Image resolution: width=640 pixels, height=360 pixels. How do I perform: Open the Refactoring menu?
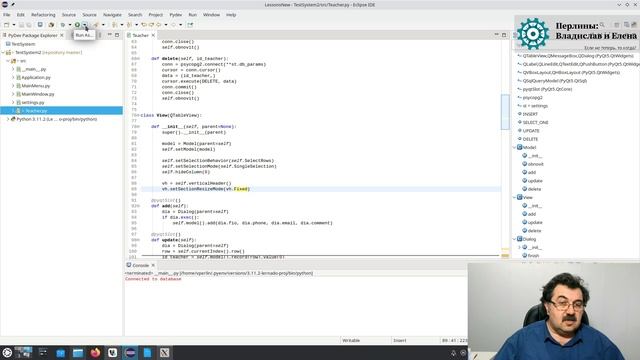coord(43,15)
